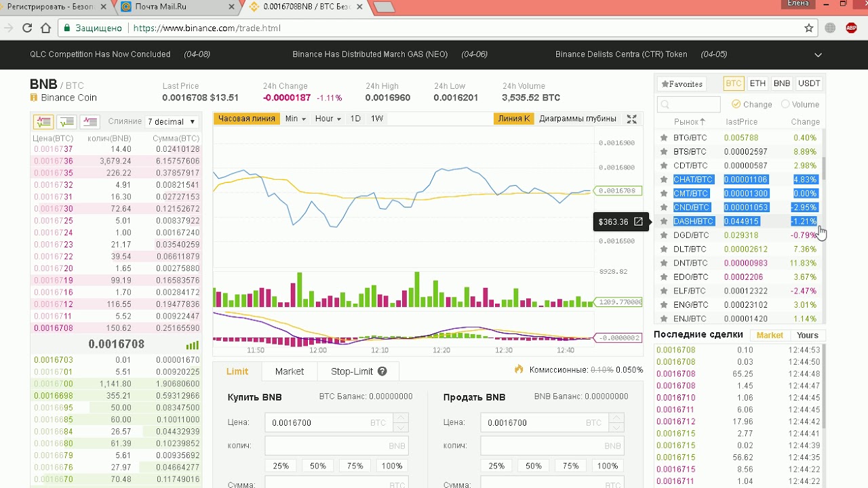Select the Volume radio option
The width and height of the screenshot is (868, 488).
pyautogui.click(x=785, y=104)
